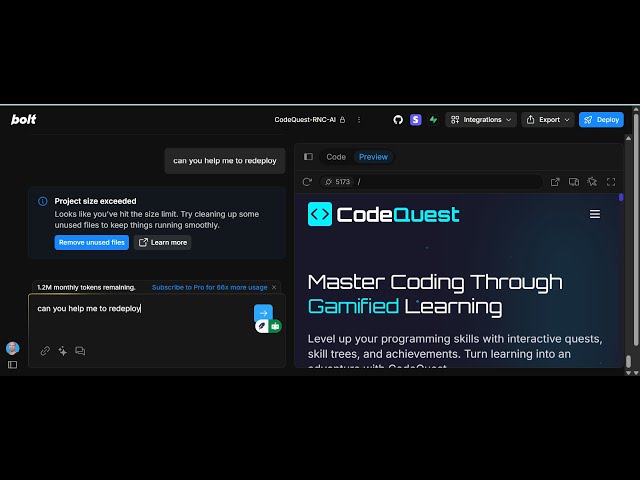The height and width of the screenshot is (480, 640).
Task: Toggle responsive device preview icon
Action: [x=573, y=182]
